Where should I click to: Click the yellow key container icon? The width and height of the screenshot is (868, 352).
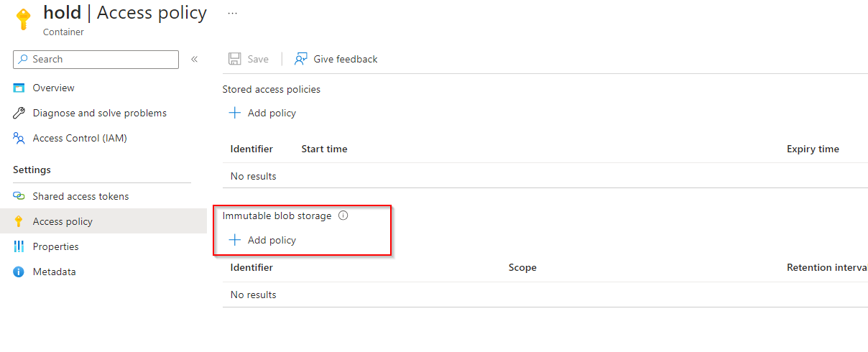coord(24,19)
